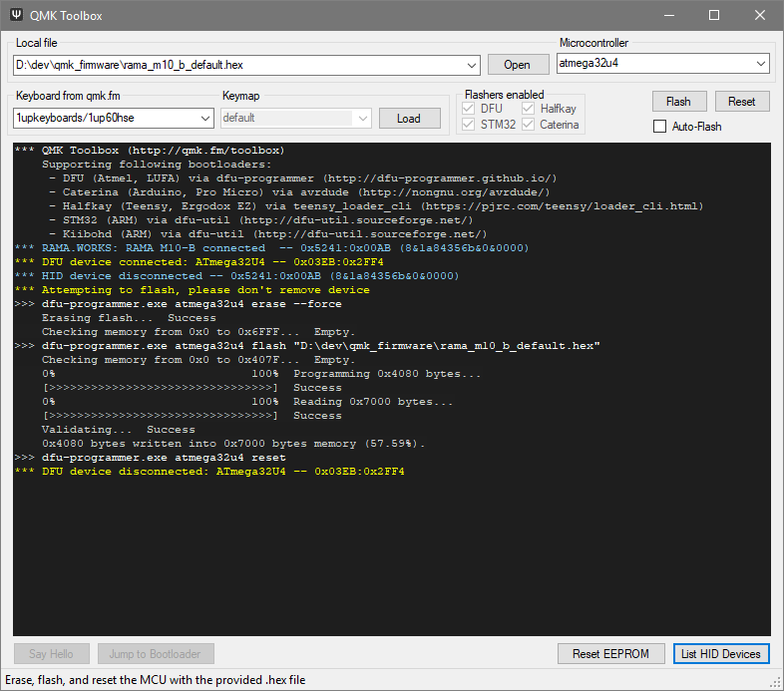
Task: Close the QMK Toolbox window
Action: click(759, 16)
